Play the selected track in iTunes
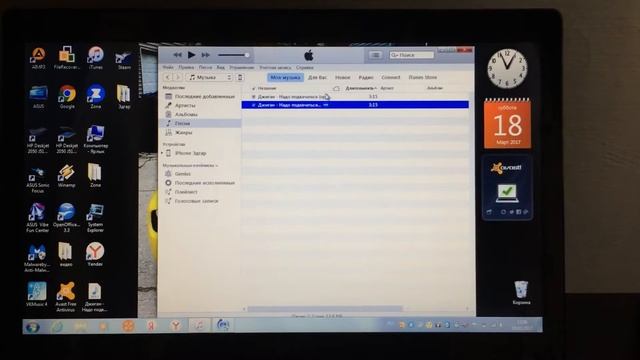 pos(191,55)
